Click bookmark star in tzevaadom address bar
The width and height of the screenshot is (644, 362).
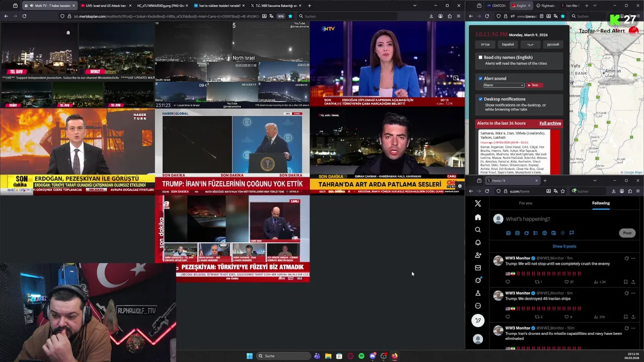pos(562,16)
